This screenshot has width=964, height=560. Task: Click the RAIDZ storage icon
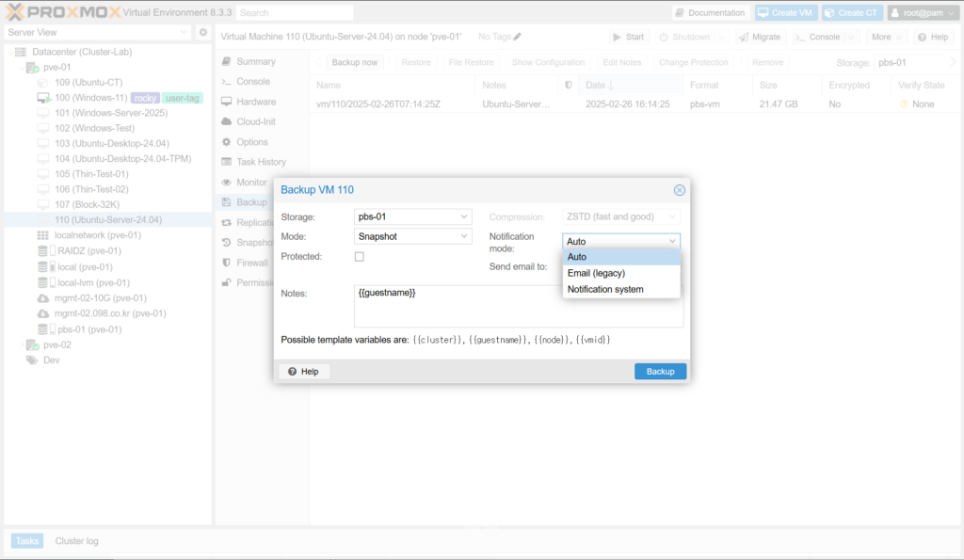pyautogui.click(x=43, y=251)
